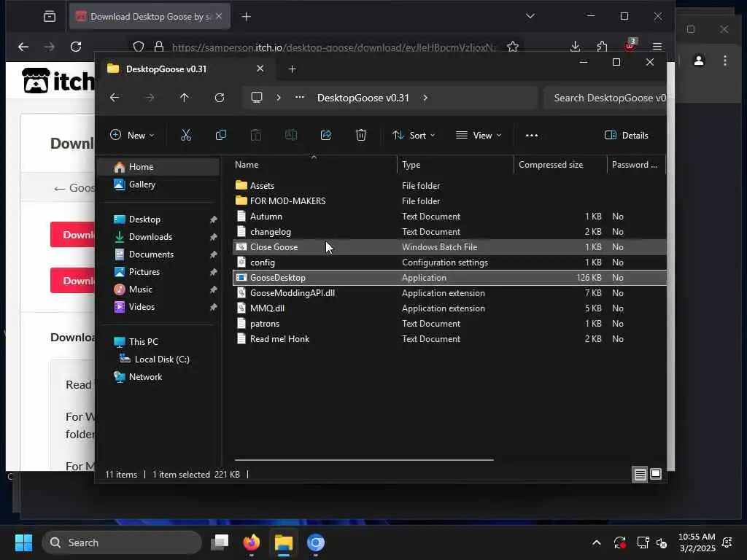Open Task View in the taskbar
This screenshot has width=747, height=560.
point(220,542)
